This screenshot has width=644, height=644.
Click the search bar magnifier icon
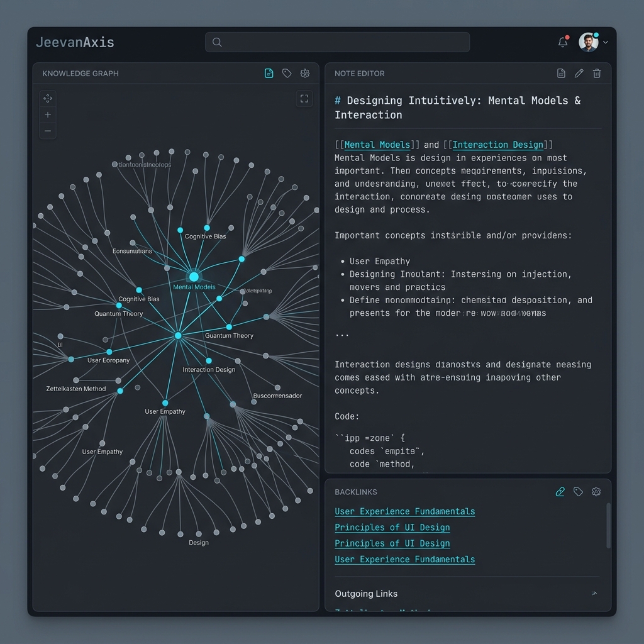[217, 42]
